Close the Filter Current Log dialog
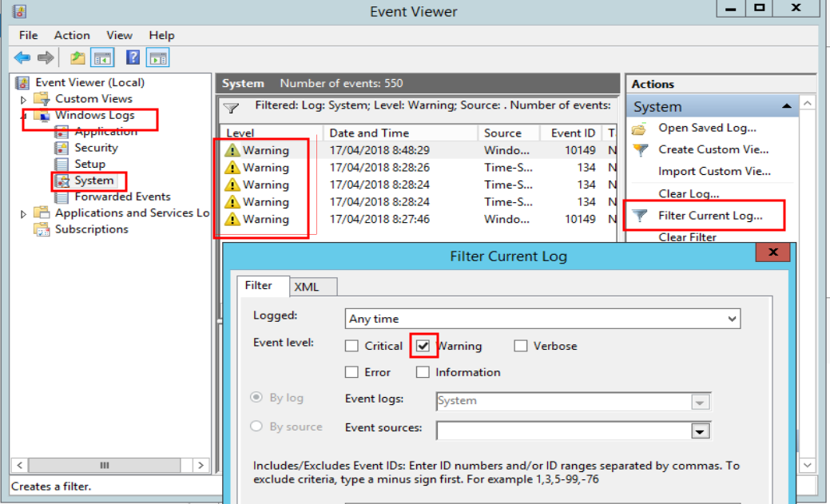This screenshot has width=830, height=504. coord(772,252)
